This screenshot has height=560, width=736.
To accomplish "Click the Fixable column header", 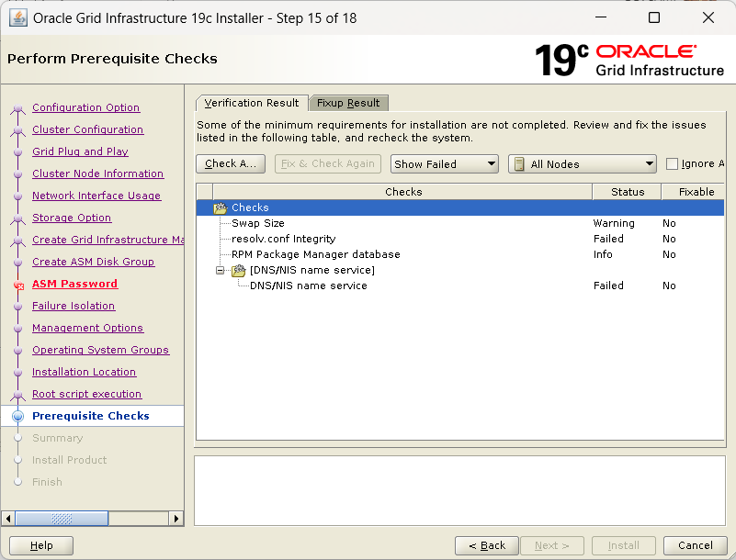I will tap(694, 192).
